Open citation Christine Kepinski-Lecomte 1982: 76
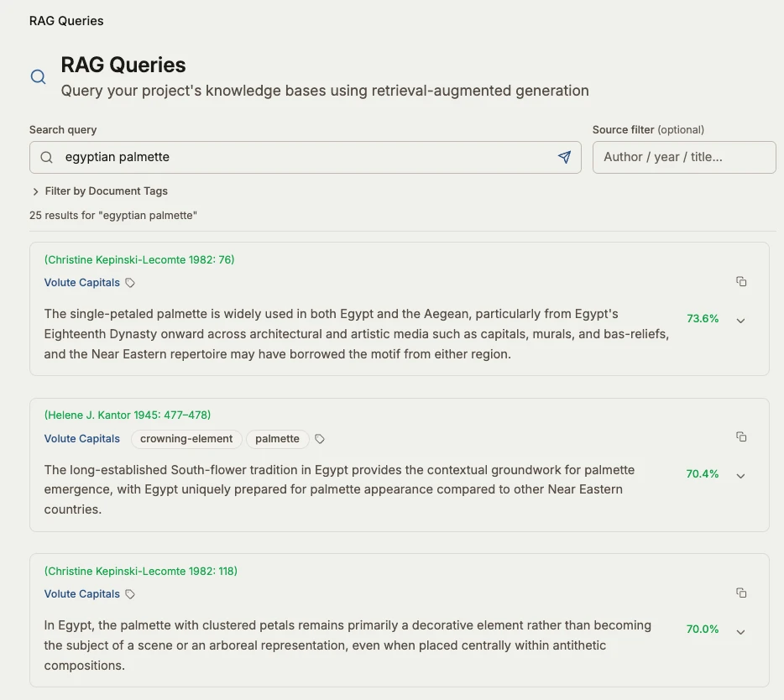The image size is (784, 700). (139, 259)
